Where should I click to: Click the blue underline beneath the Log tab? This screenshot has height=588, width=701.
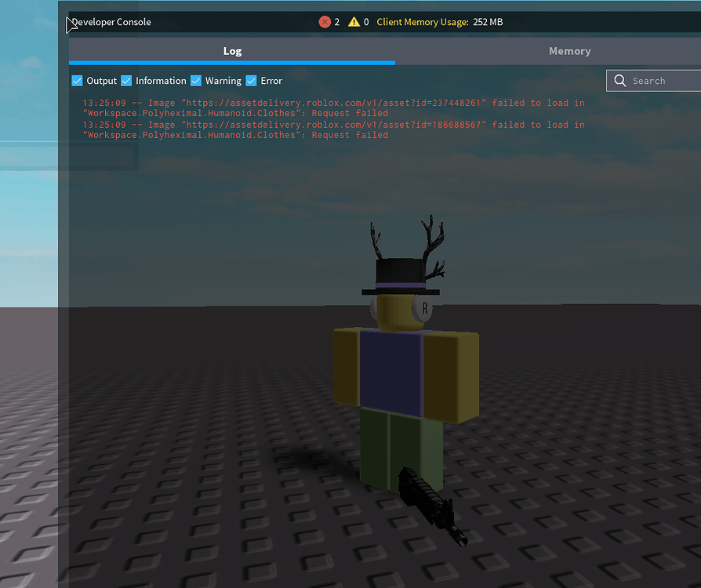click(232, 61)
